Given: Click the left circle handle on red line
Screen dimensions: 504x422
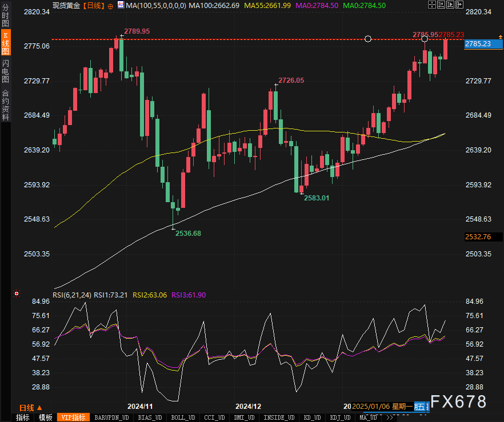Looking at the screenshot, I should tap(368, 39).
